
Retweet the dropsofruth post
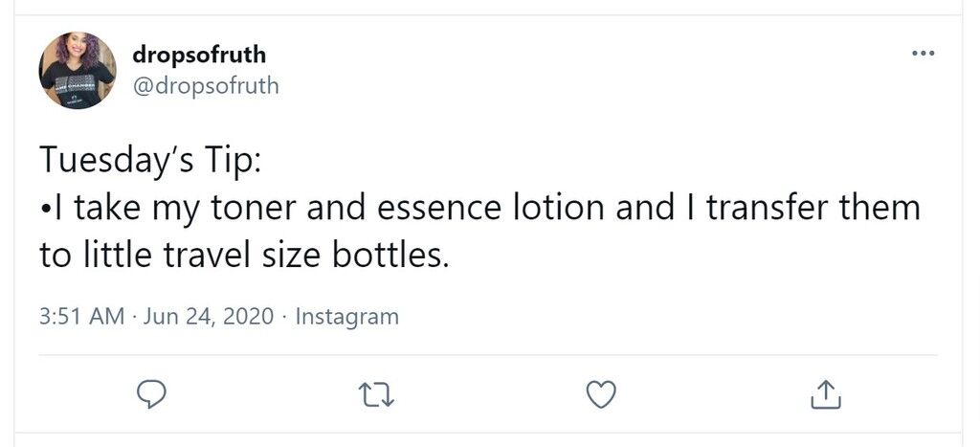[x=375, y=395]
